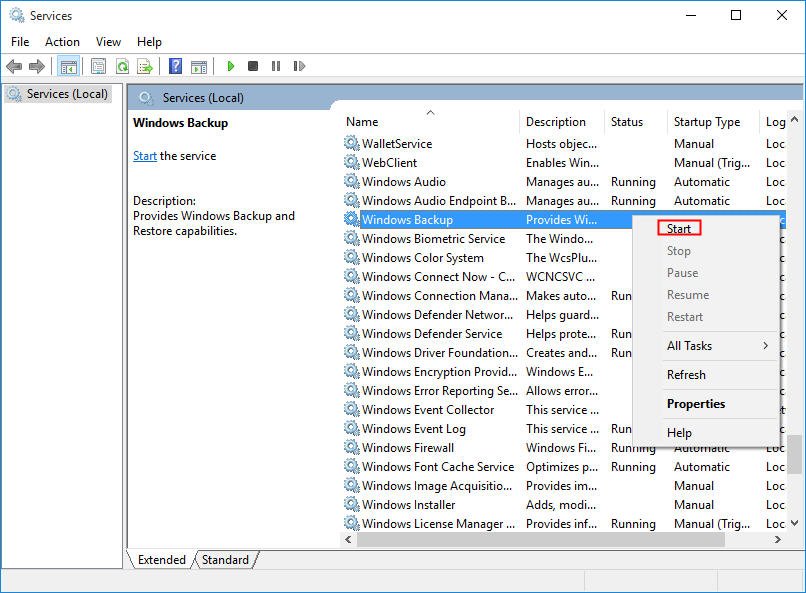Click the horizontal scrollbar right arrow
Viewport: 806px width, 593px height.
click(x=778, y=540)
